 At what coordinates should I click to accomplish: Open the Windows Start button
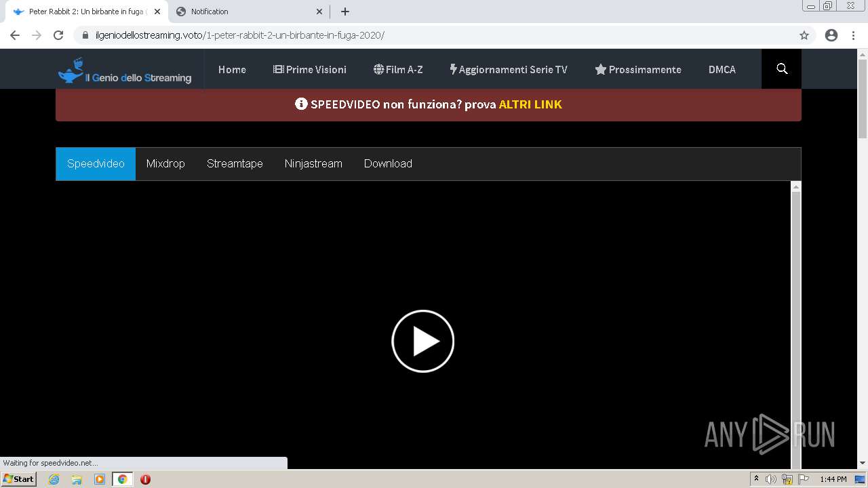(x=19, y=479)
